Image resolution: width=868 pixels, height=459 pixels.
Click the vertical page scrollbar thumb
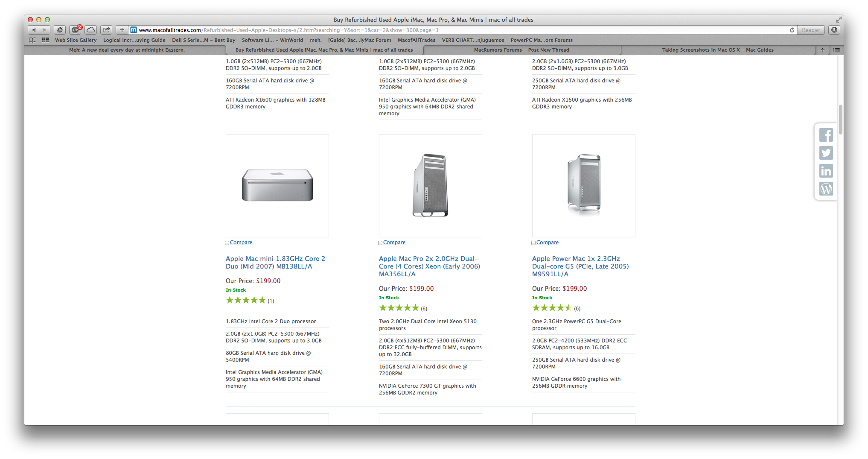tap(840, 120)
